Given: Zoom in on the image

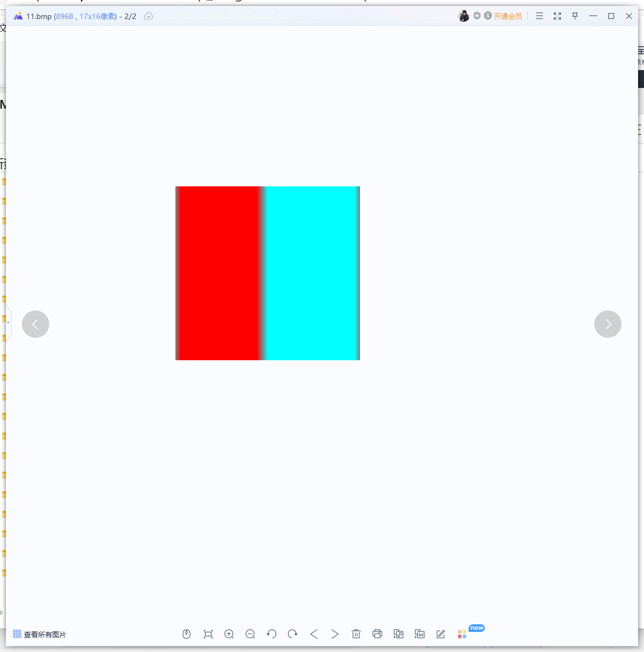Looking at the screenshot, I should (x=229, y=634).
